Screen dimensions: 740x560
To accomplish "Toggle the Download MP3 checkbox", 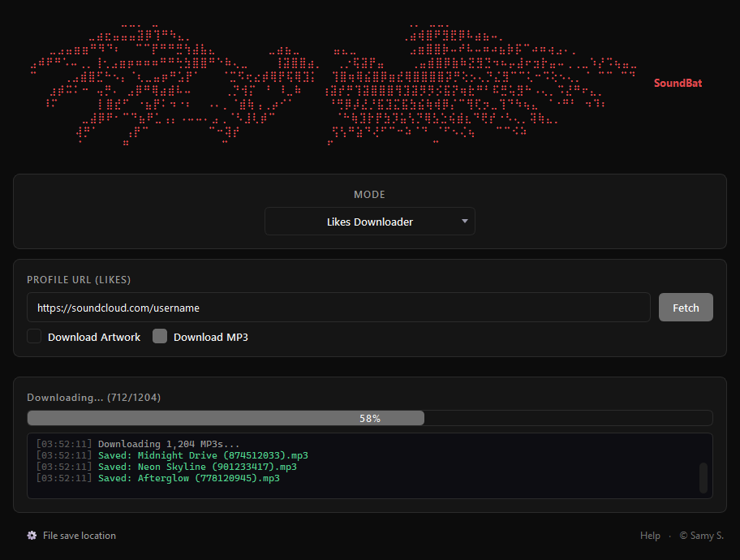I will pos(160,336).
